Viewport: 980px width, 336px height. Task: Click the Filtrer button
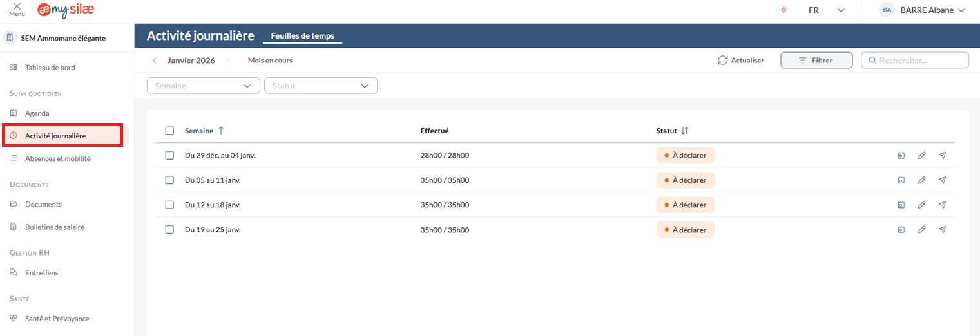point(816,61)
